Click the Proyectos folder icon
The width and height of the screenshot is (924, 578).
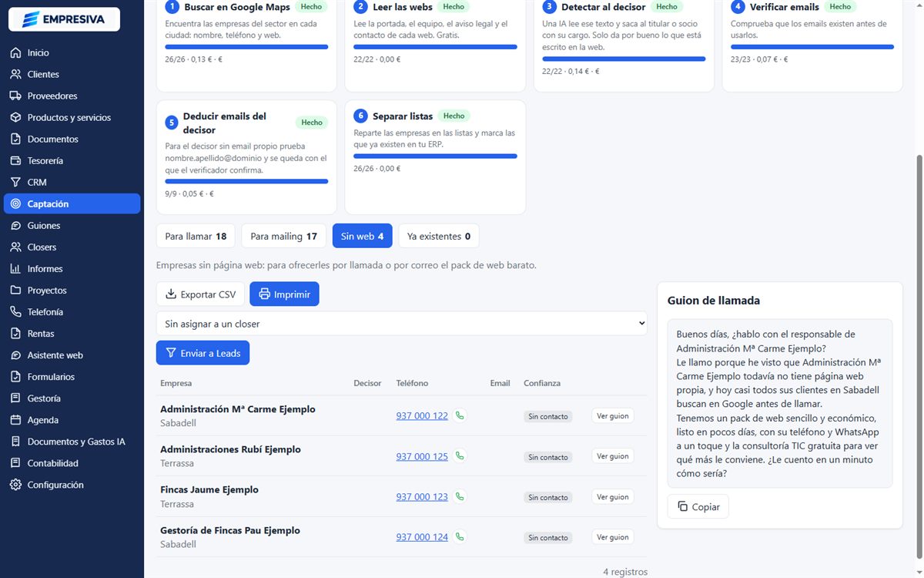click(x=15, y=290)
